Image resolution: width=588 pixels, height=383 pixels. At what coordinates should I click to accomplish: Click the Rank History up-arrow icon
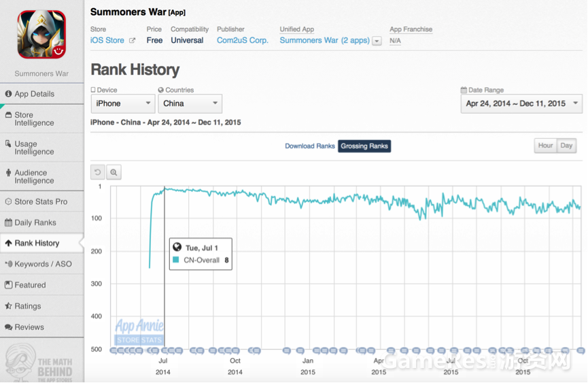(x=8, y=243)
